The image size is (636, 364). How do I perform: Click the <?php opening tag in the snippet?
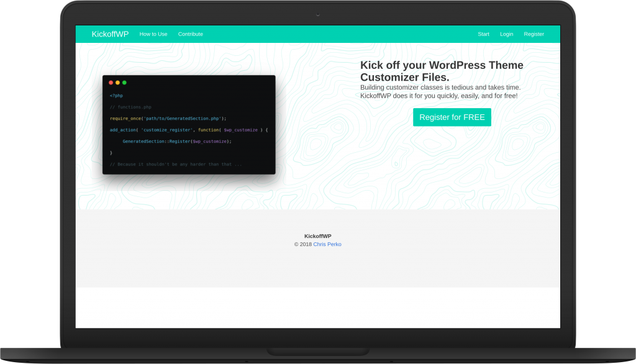point(115,96)
